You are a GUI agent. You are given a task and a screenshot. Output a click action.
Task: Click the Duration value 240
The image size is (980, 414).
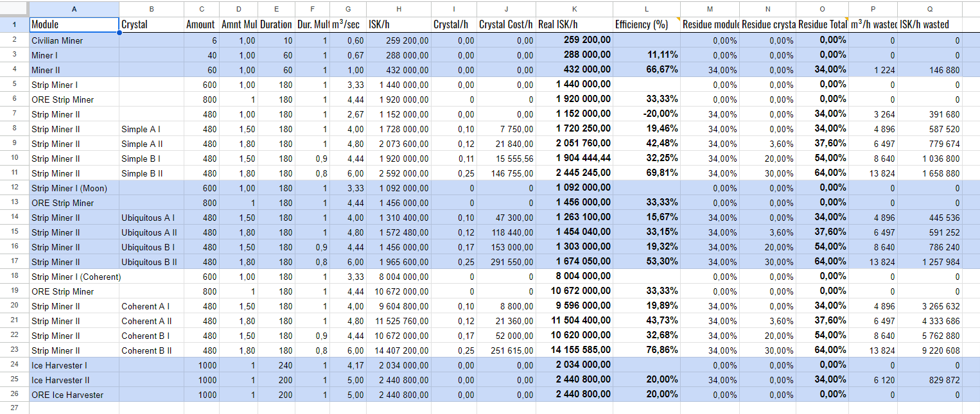point(276,365)
